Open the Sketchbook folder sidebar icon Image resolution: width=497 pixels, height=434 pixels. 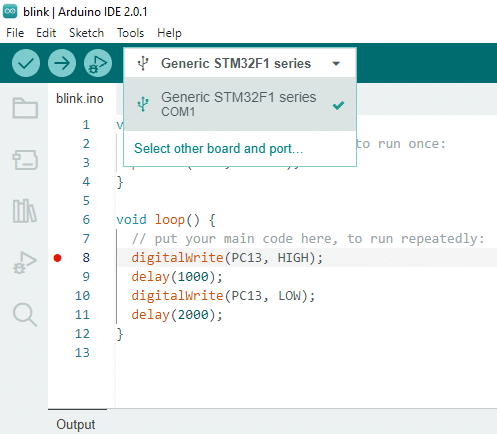point(25,108)
